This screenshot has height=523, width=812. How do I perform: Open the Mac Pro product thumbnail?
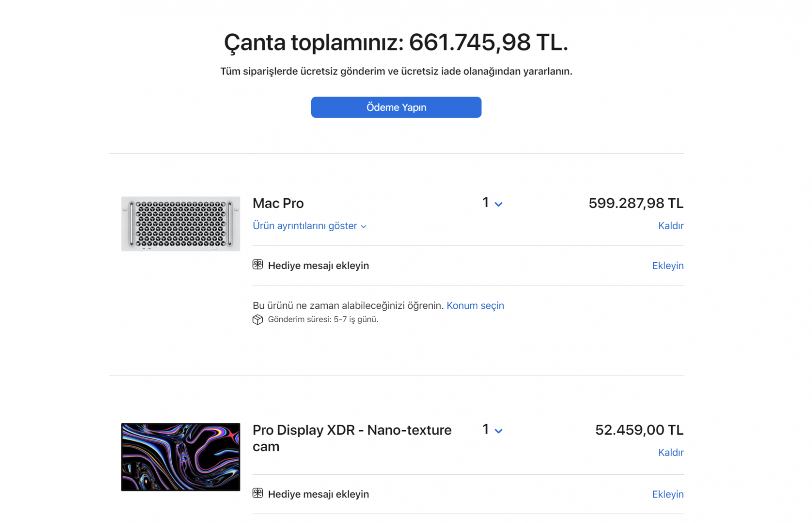pos(180,224)
